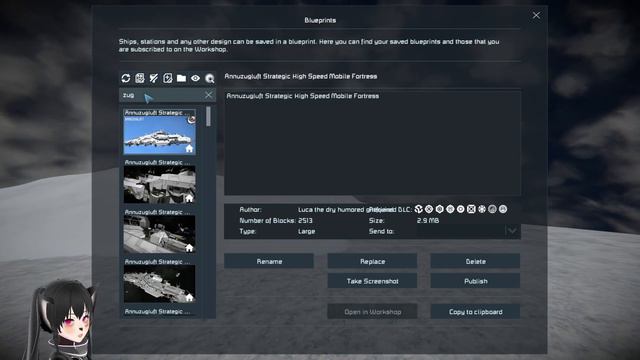The image size is (640, 360).
Task: Click home icon on fourth thumbnail
Action: click(x=189, y=298)
